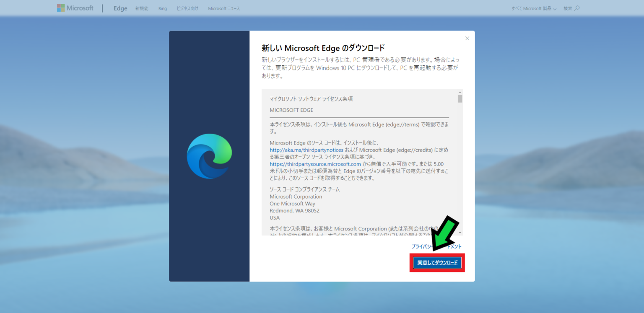This screenshot has width=644, height=313.
Task: Expand the chevron next to Microsoft 製品
Action: tap(555, 8)
